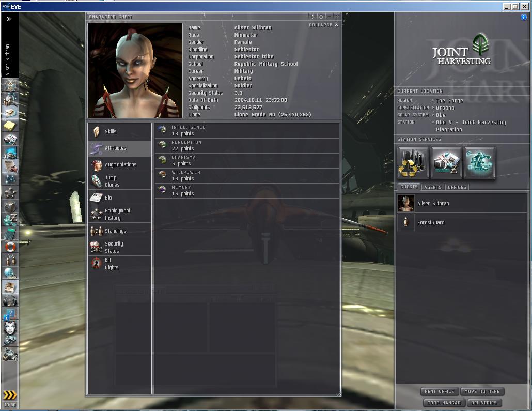Viewport: 532px width, 411px height.
Task: Open the Bio section
Action: 119,197
